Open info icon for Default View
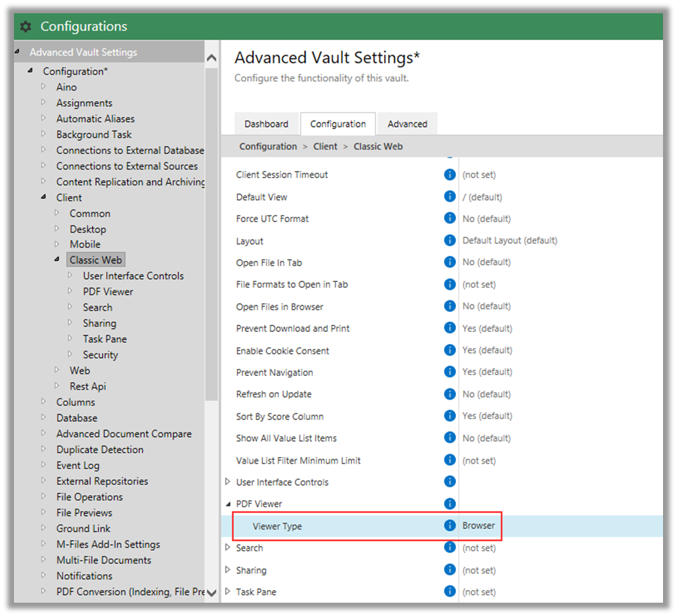This screenshot has height=616, width=677. 449,197
